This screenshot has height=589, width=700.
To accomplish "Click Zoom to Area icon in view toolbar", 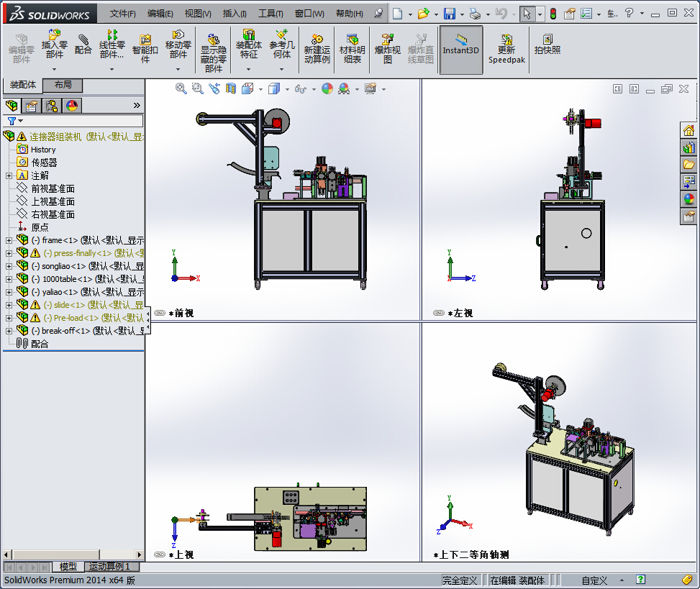I will (197, 88).
